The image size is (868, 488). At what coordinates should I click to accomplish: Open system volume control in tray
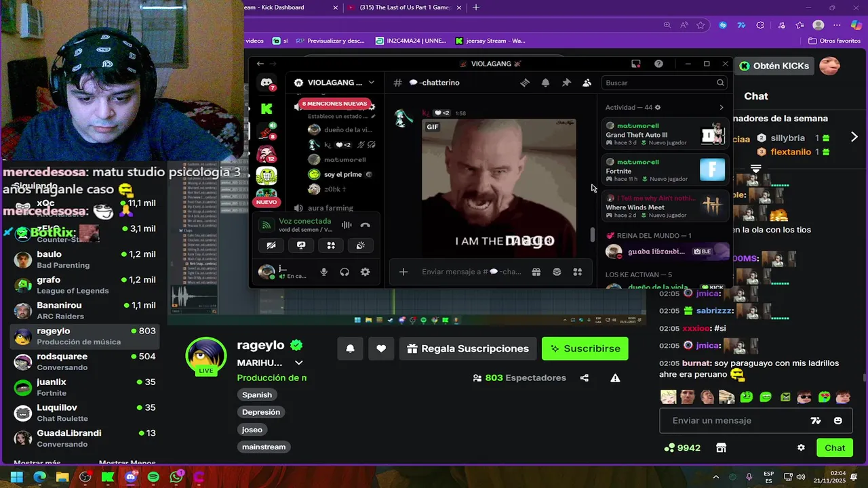[x=801, y=476]
